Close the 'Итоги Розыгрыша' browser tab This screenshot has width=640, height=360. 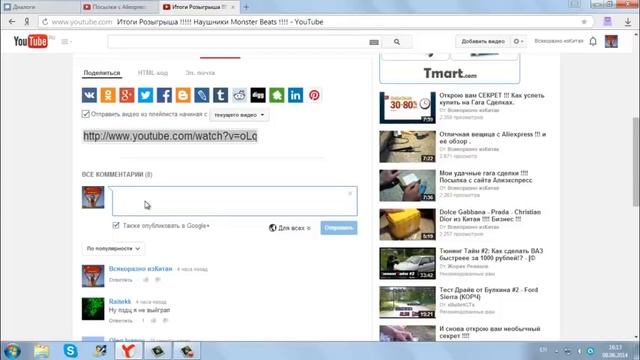point(233,7)
